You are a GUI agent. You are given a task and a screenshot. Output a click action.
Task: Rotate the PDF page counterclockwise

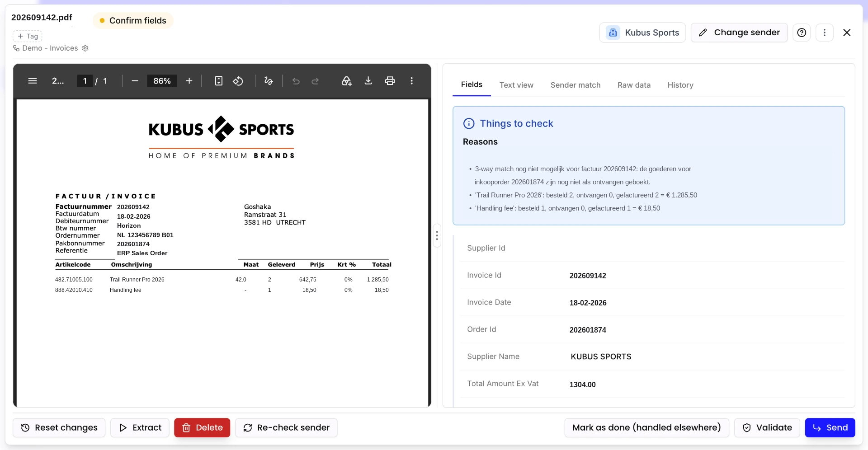coord(238,81)
